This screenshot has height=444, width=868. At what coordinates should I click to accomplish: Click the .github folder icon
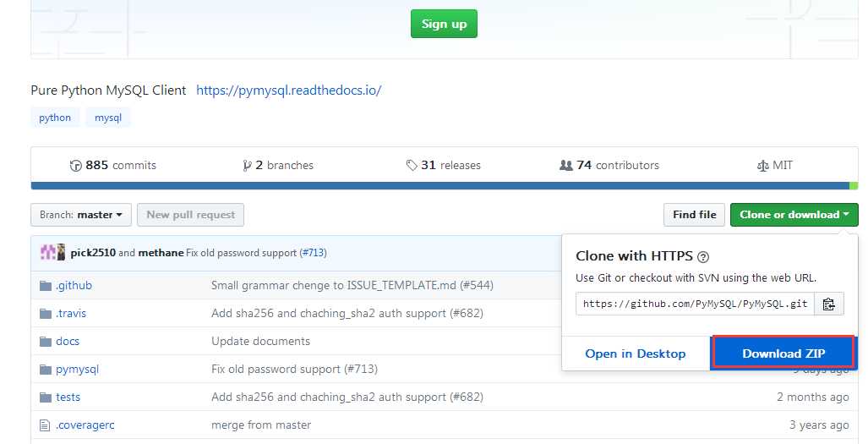pos(46,286)
